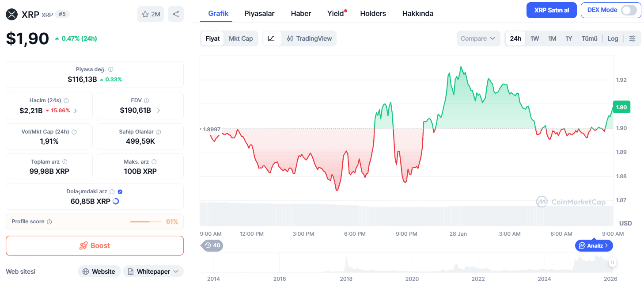Screen dimensions: 644x283
Task: Open chart settings sliders icon
Action: (x=633, y=38)
